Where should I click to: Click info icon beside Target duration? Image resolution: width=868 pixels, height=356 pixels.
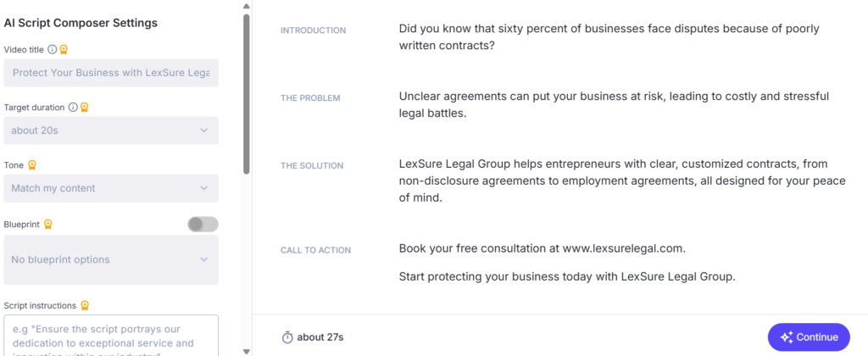(73, 108)
